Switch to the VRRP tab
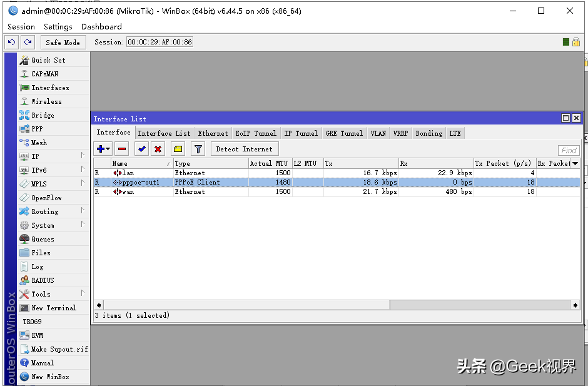The image size is (588, 386). point(400,133)
